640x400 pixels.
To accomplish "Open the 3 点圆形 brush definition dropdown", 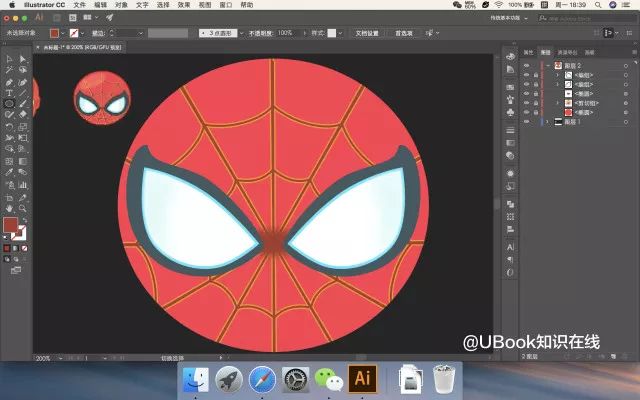I will click(x=241, y=33).
